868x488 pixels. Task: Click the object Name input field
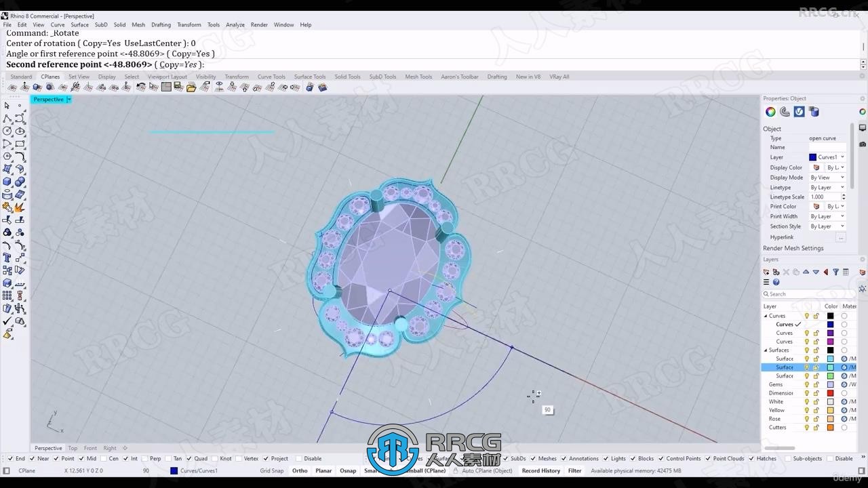[827, 147]
